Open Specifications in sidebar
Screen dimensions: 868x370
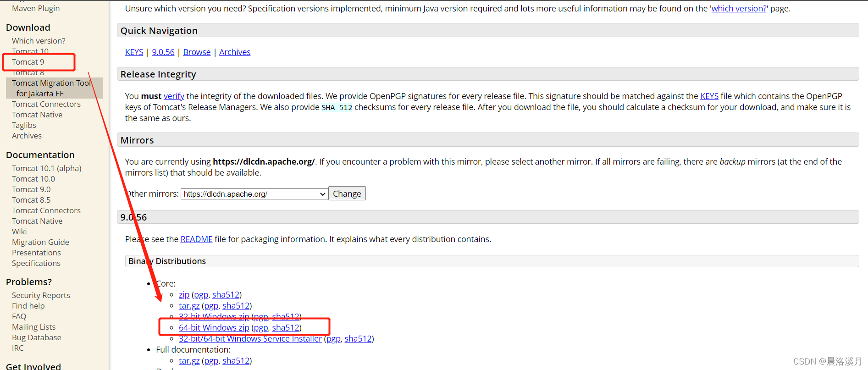coord(36,263)
